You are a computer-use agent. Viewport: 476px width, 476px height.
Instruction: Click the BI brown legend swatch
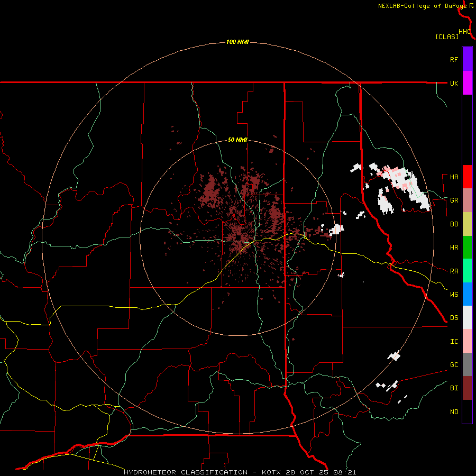click(467, 388)
